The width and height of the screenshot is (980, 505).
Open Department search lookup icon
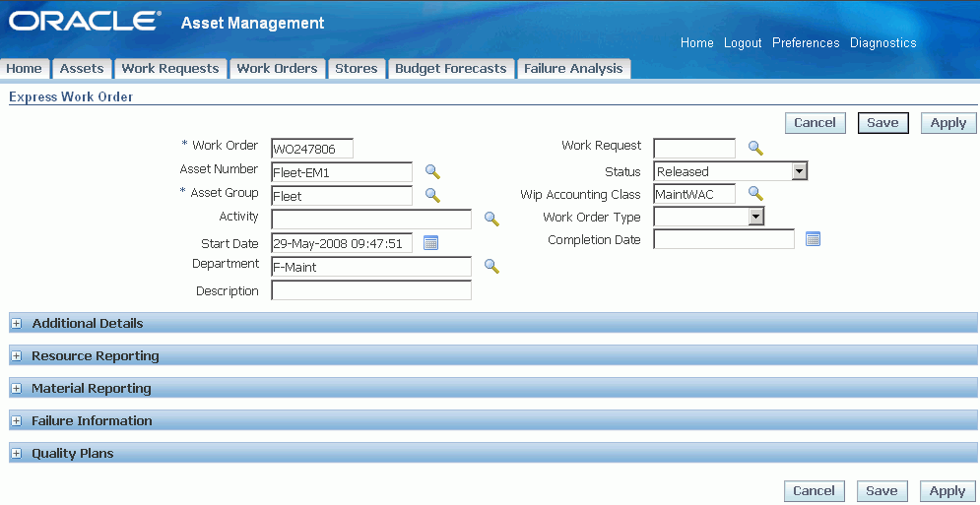click(x=491, y=266)
